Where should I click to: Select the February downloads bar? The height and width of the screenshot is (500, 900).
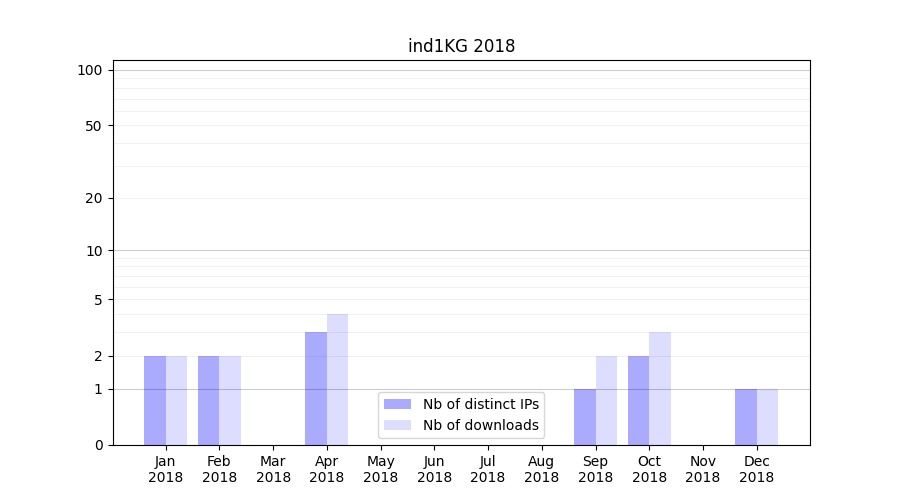(230, 400)
